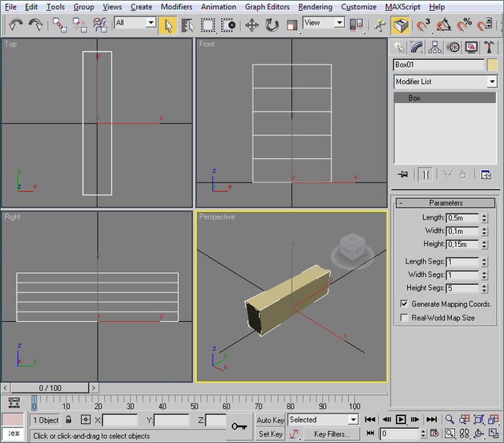The width and height of the screenshot is (504, 443).
Task: Collapse the Parameters rollout
Action: pyautogui.click(x=446, y=203)
